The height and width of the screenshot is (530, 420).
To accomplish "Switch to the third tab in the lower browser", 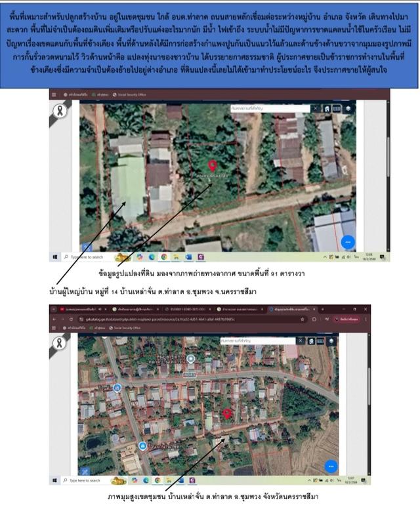I will point(188,310).
